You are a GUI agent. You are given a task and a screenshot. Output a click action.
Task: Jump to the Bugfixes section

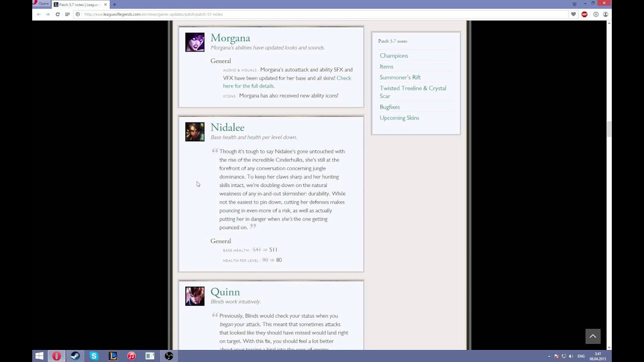(390, 107)
